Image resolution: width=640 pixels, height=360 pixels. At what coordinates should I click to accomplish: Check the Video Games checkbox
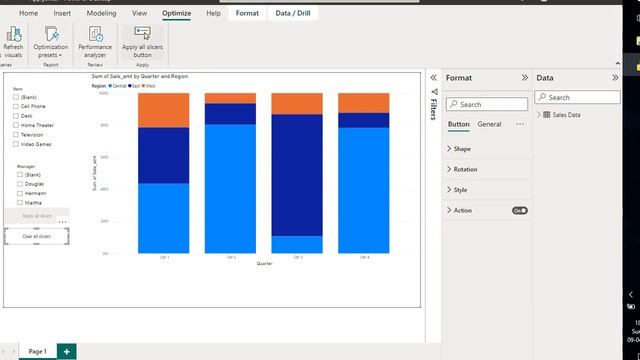coord(16,144)
